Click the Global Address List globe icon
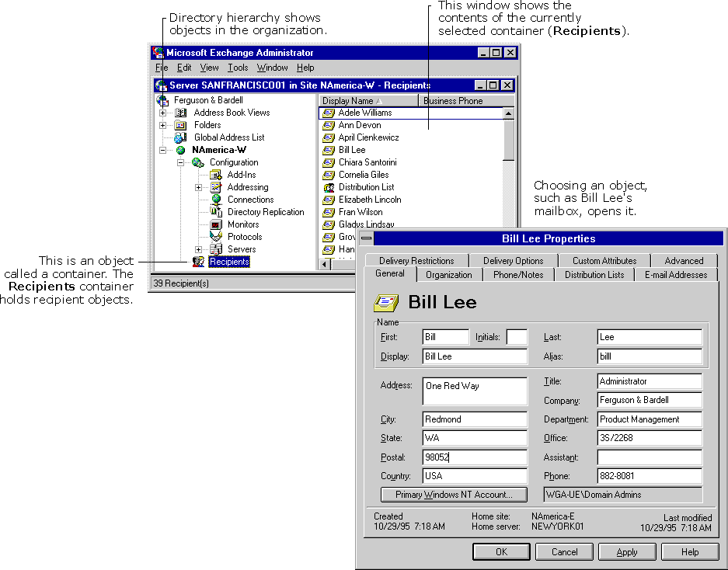The height and width of the screenshot is (570, 728). point(180,137)
